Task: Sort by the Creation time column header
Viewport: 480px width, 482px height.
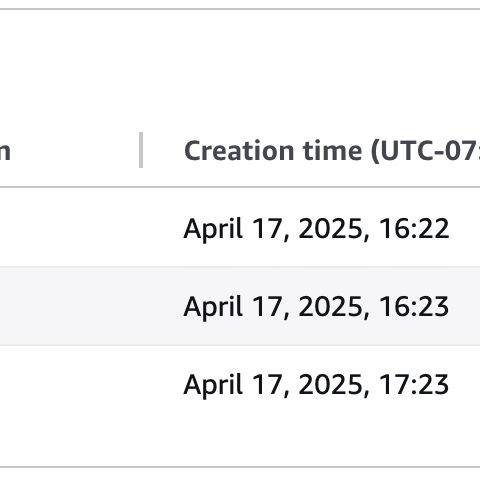Action: [x=332, y=151]
